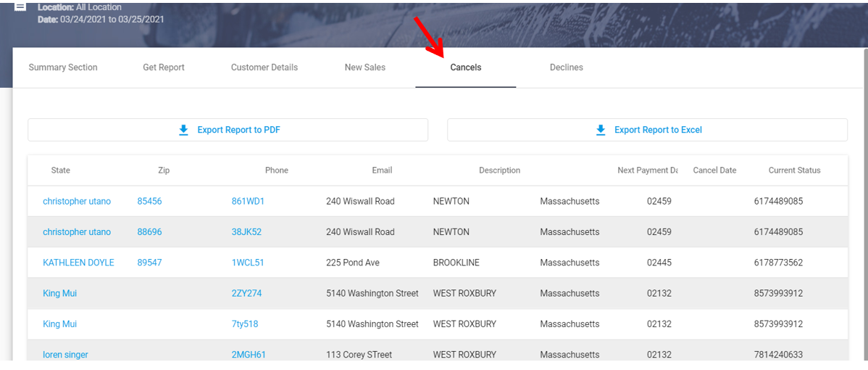Click the hamburger menu icon at top left
Image resolution: width=868 pixels, height=370 pixels.
tap(20, 7)
